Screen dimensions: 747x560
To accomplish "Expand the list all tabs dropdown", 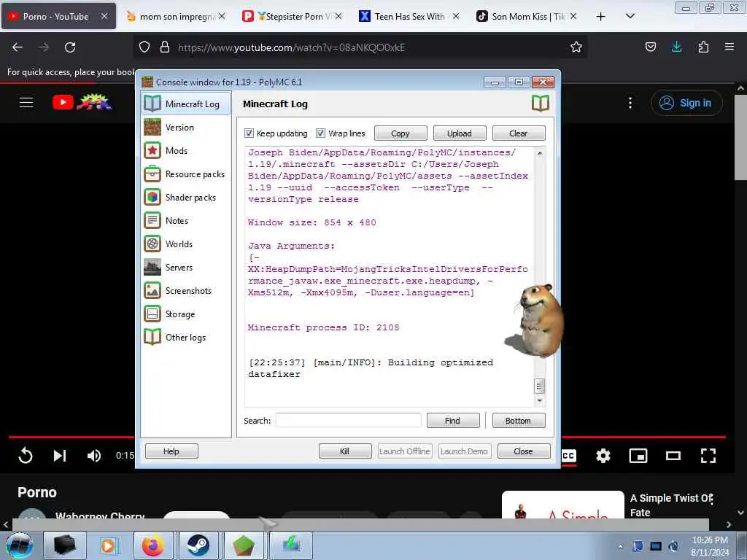I will point(630,17).
